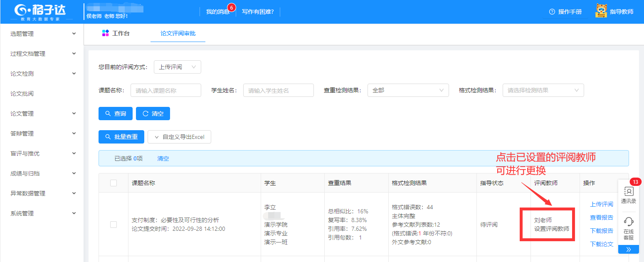Screen dimensions: 644x262
Task: Check the row for 支付制度 paper
Action: pos(114,225)
